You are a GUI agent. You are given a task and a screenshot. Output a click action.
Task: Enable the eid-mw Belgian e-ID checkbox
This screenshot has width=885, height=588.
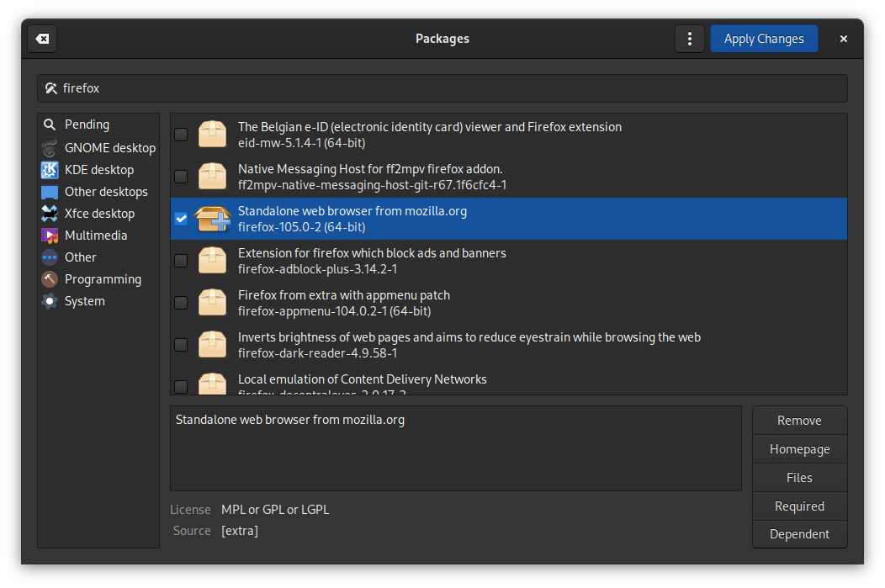pyautogui.click(x=181, y=135)
